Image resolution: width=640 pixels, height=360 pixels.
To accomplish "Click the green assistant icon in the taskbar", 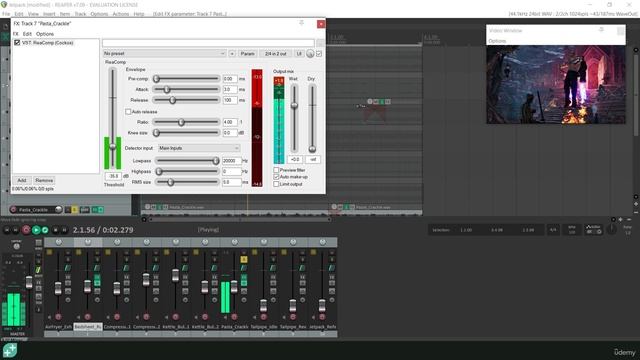I will pos(10,351).
